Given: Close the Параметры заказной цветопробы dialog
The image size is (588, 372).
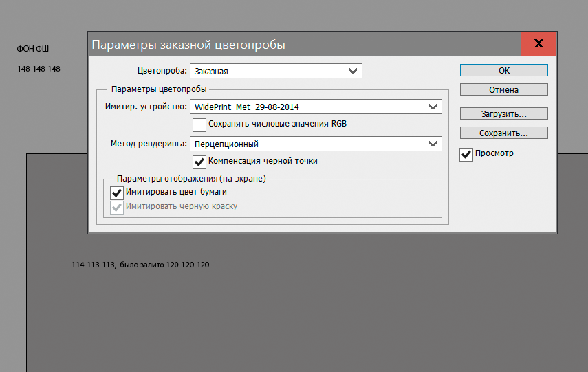Looking at the screenshot, I should point(538,43).
